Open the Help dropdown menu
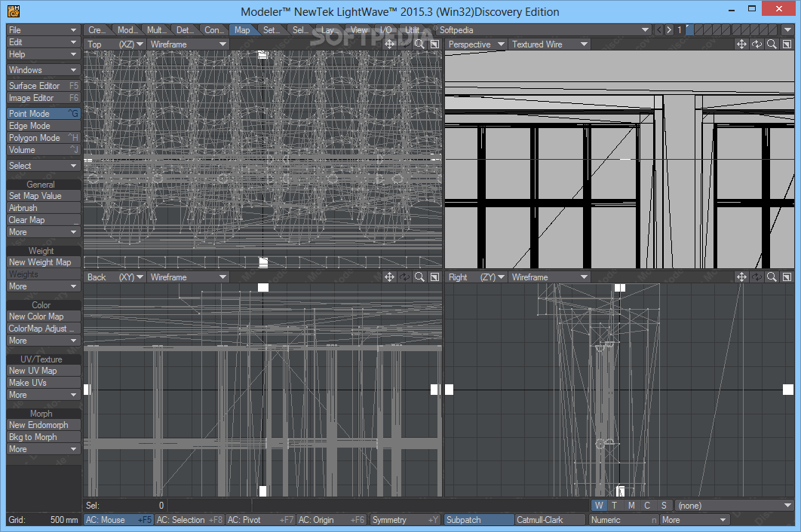 tap(44, 54)
